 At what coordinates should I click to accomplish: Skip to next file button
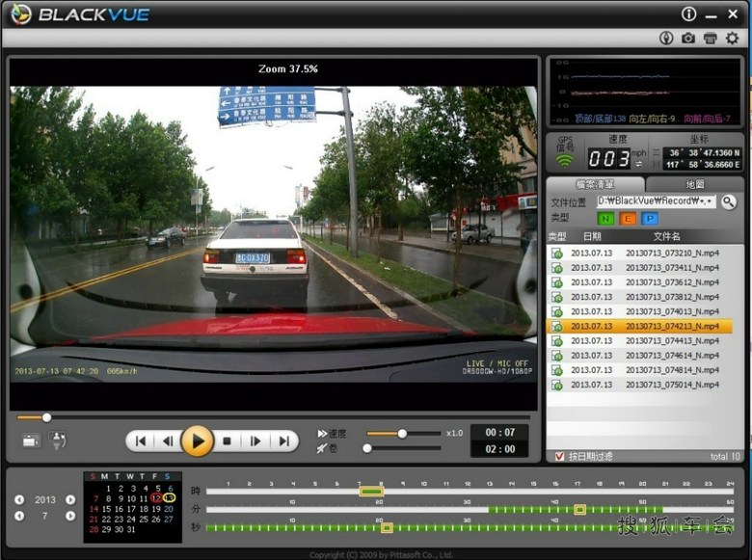283,441
